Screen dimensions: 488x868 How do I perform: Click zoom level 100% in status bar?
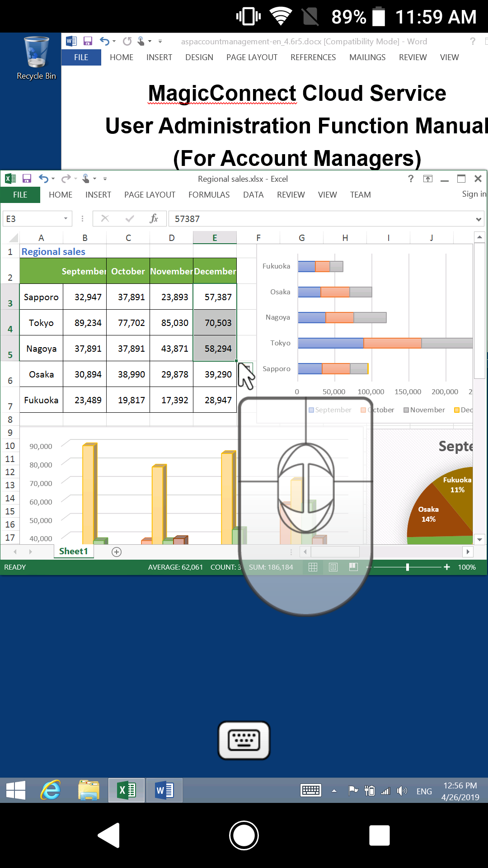pos(467,567)
